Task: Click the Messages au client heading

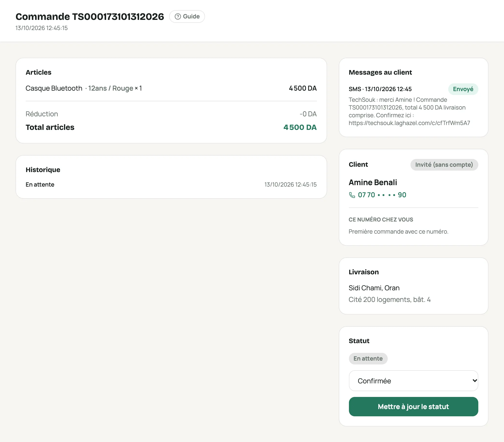Action: point(380,72)
